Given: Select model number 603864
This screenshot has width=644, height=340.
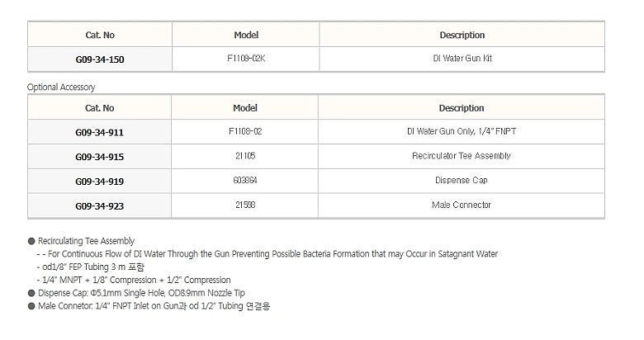Looking at the screenshot, I should click(x=245, y=180).
